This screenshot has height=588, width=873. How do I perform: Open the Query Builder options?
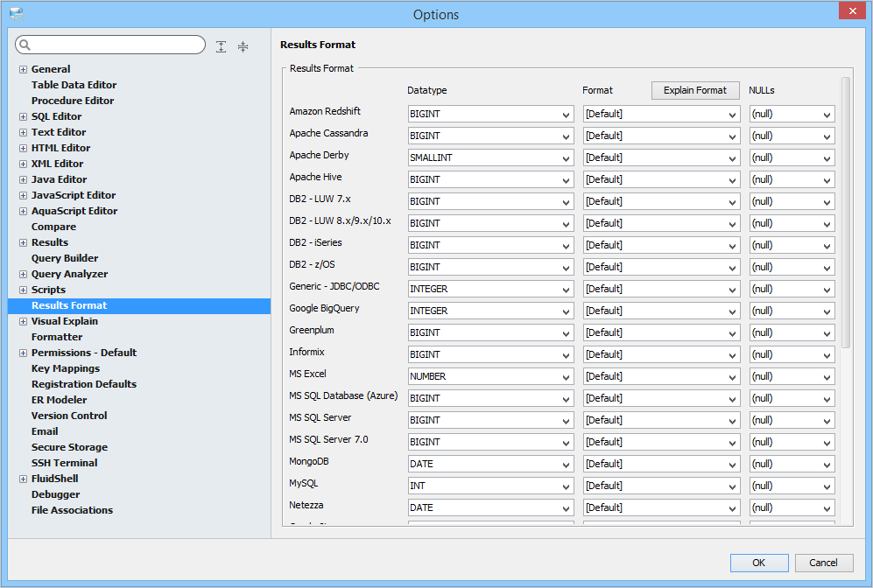65,258
